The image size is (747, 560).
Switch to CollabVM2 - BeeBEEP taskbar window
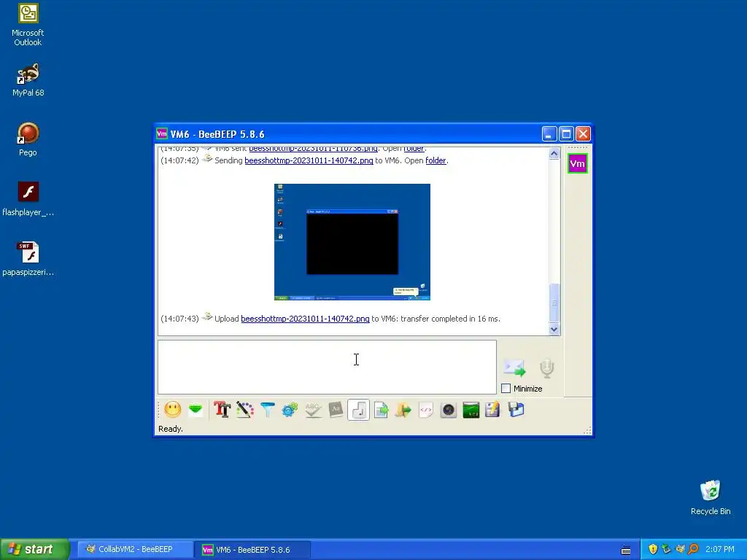point(135,549)
